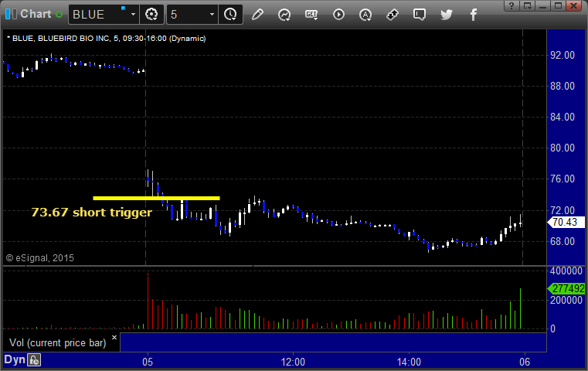Click the green status circle beside Chart
Image resolution: width=588 pixels, height=371 pixels.
(x=59, y=15)
